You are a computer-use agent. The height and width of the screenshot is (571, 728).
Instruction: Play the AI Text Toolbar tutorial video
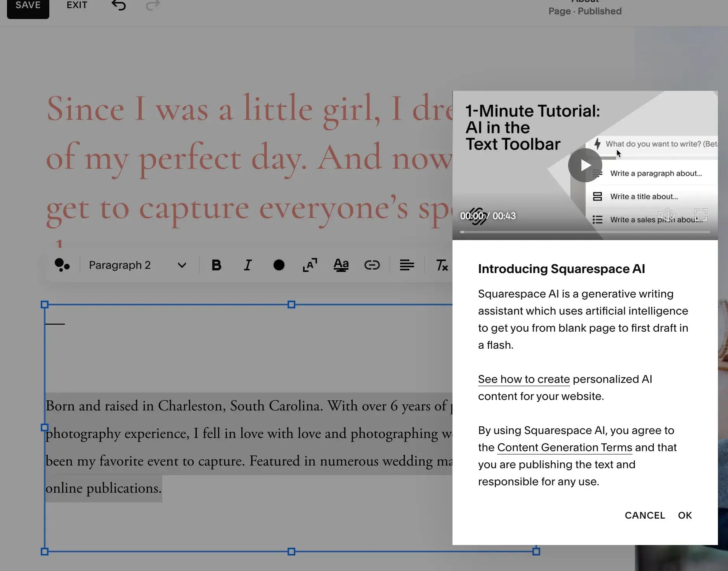[x=585, y=165]
